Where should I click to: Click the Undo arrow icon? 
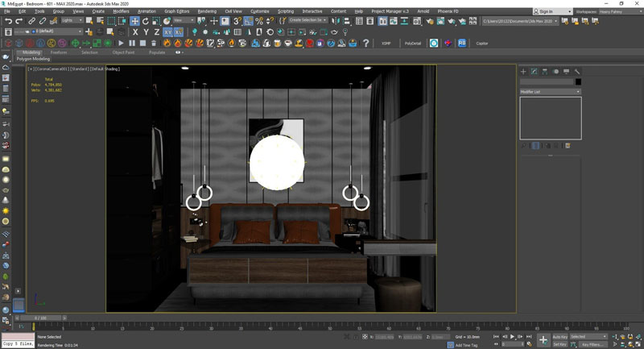tap(7, 21)
